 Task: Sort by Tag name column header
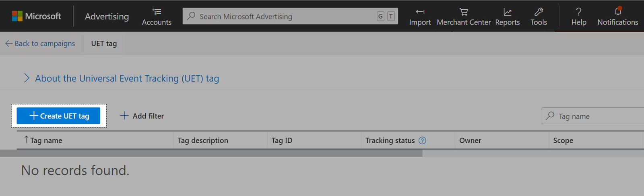pyautogui.click(x=46, y=140)
